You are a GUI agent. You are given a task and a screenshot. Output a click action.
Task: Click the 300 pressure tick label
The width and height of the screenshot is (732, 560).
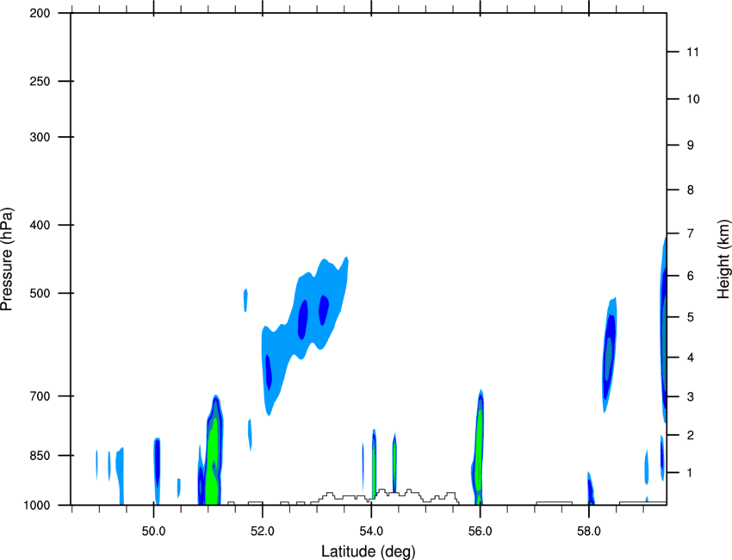[x=40, y=137]
